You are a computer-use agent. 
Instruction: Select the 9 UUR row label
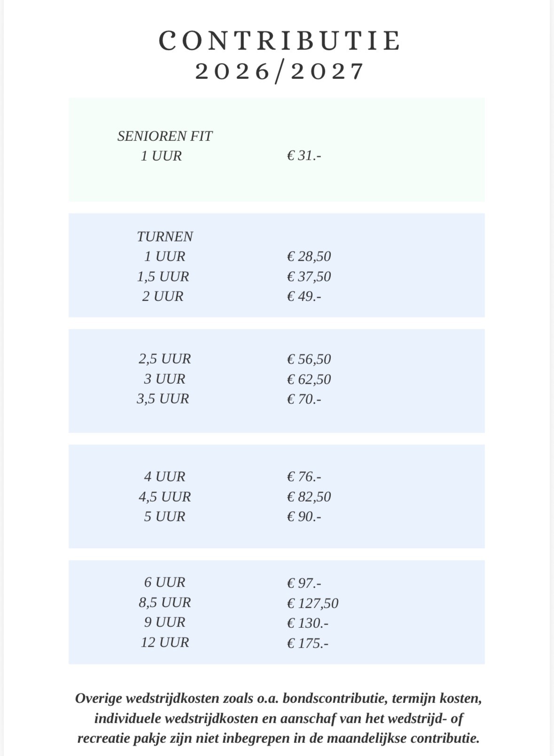[165, 622]
